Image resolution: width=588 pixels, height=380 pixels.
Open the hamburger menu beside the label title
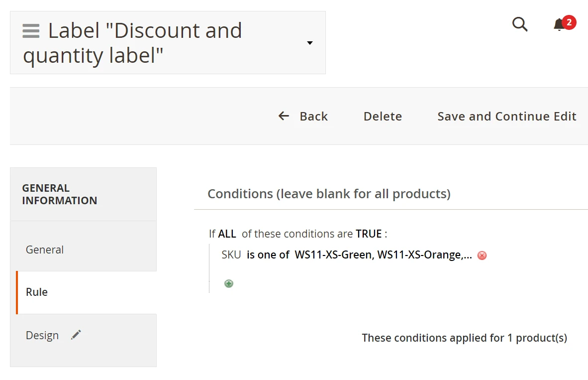[x=31, y=31]
